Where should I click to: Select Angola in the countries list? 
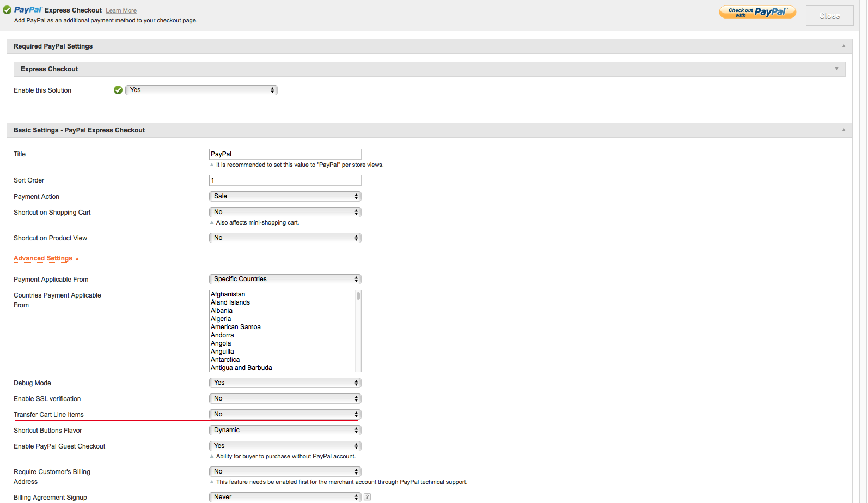tap(221, 343)
